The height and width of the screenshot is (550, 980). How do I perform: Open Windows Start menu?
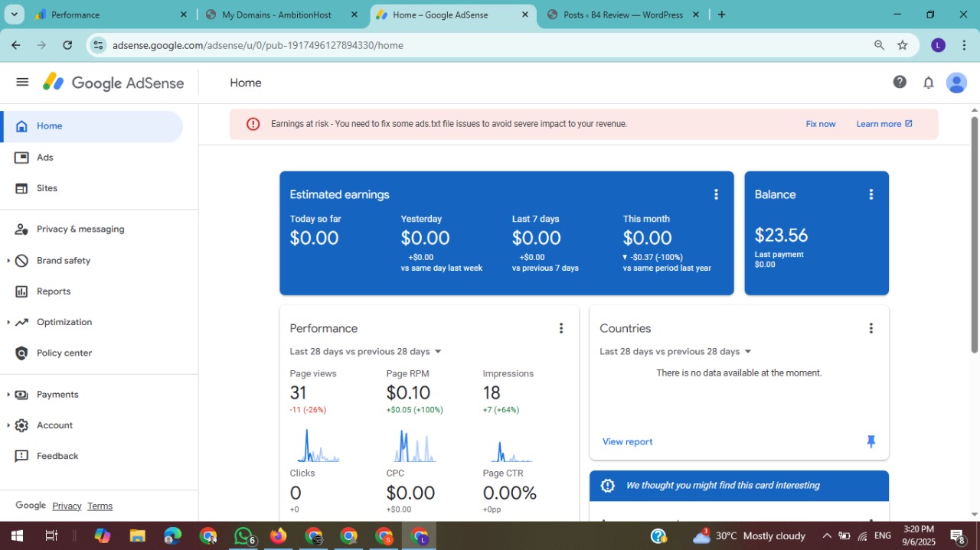pyautogui.click(x=16, y=536)
